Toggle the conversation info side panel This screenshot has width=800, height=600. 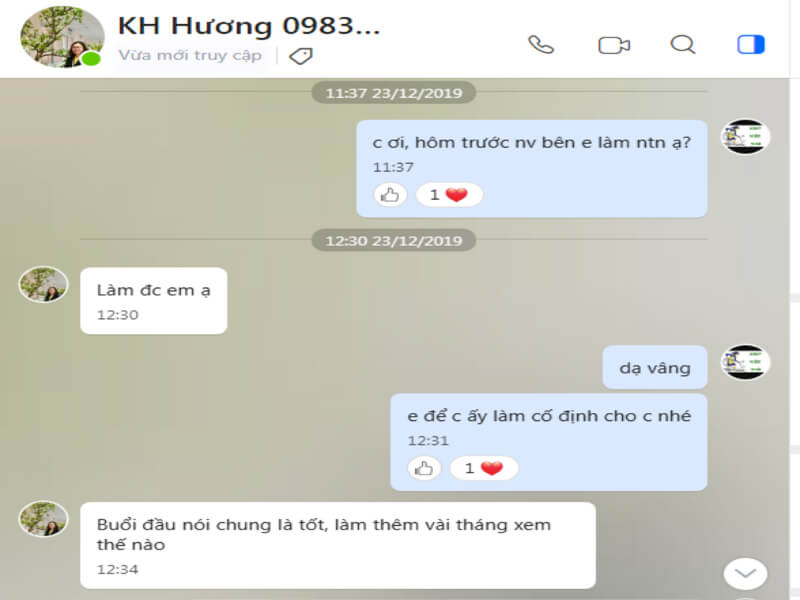(751, 44)
